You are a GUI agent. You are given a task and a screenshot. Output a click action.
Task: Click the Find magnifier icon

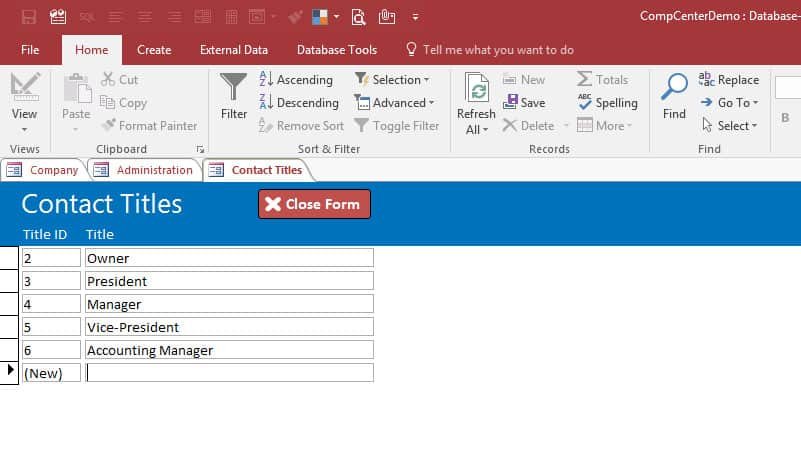click(x=674, y=87)
